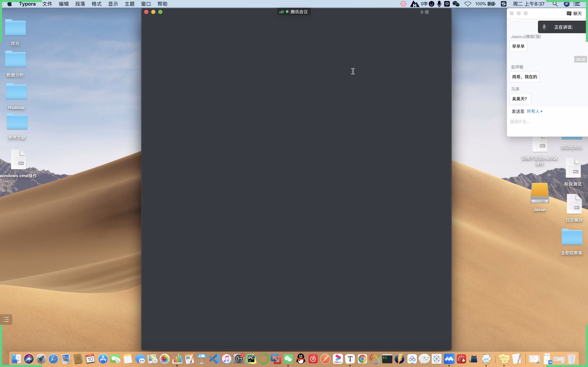Open the 段落 menu in menu bar
The width and height of the screenshot is (588, 367).
click(80, 4)
